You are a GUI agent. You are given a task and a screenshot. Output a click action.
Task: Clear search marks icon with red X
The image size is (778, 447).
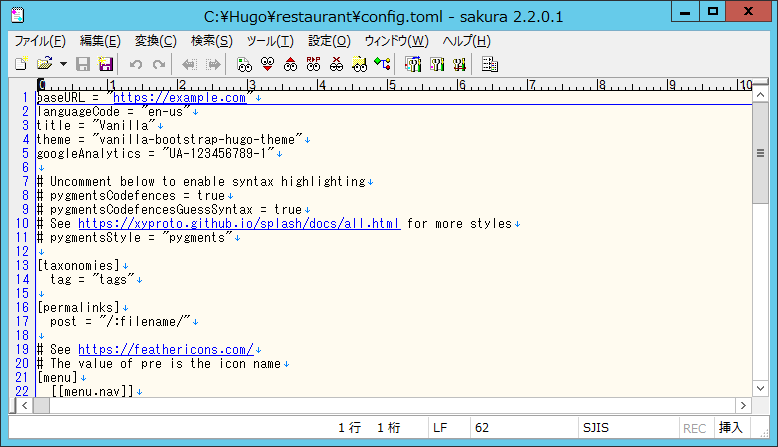336,64
